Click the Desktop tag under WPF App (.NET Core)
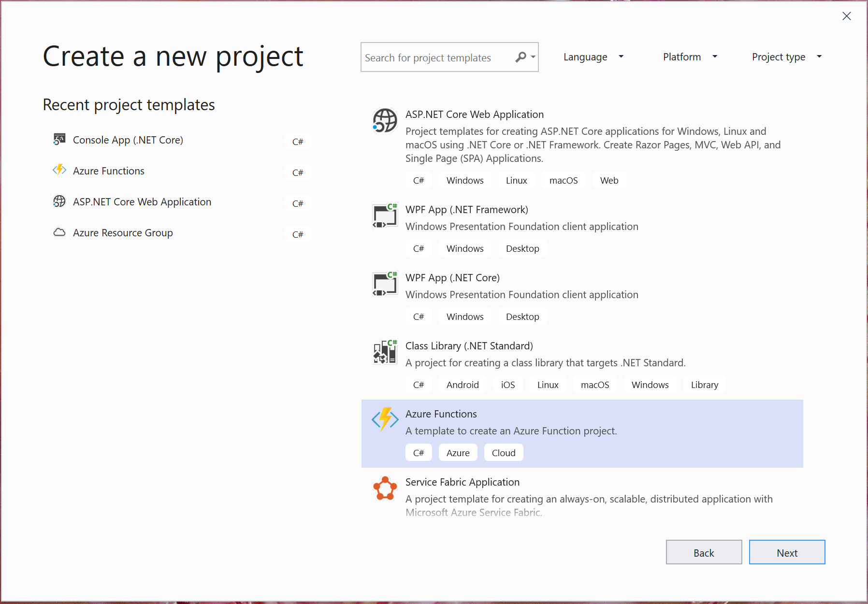Screen dimensions: 868x604 pos(522,316)
